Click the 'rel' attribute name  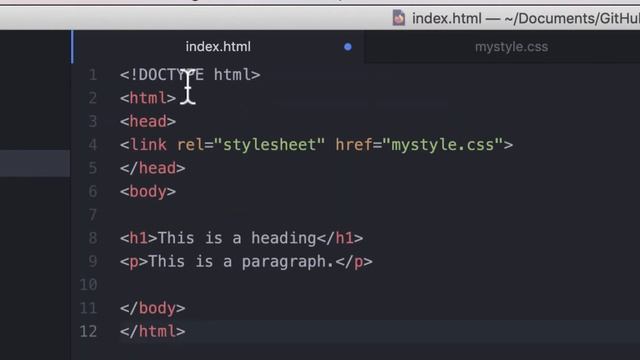190,145
